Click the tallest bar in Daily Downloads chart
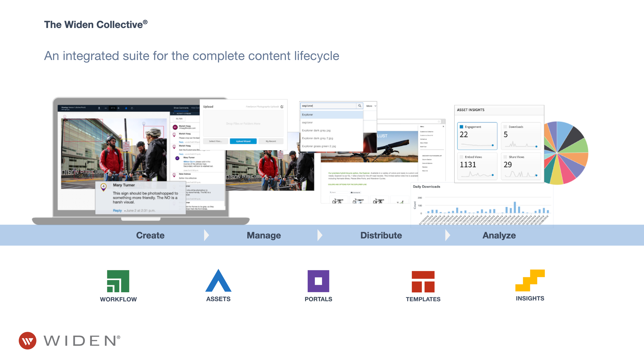 (x=515, y=207)
